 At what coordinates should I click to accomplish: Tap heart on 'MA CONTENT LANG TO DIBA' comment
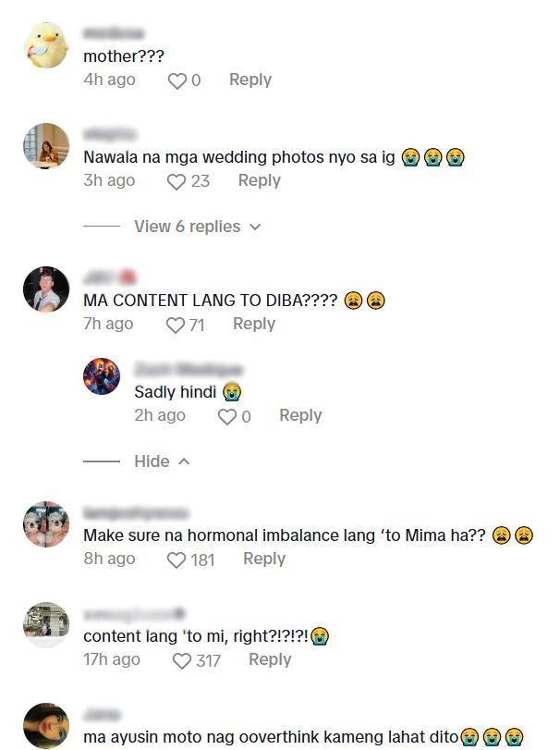[x=176, y=326]
